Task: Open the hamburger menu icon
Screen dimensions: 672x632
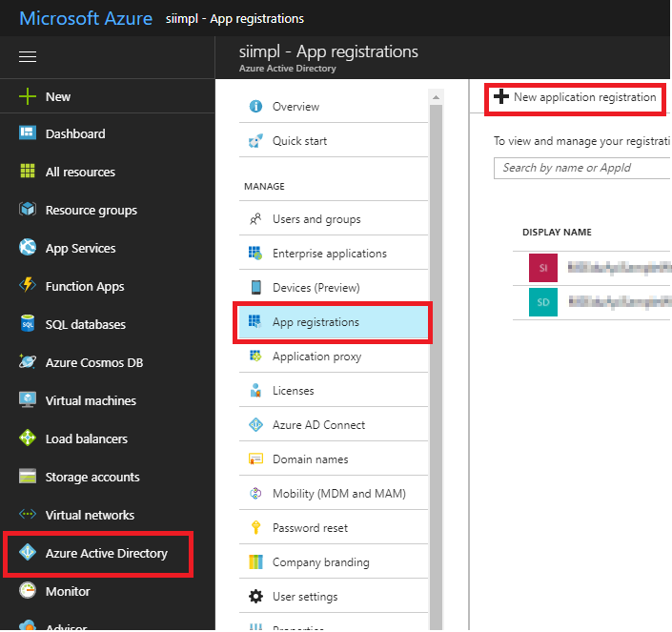Action: click(28, 56)
